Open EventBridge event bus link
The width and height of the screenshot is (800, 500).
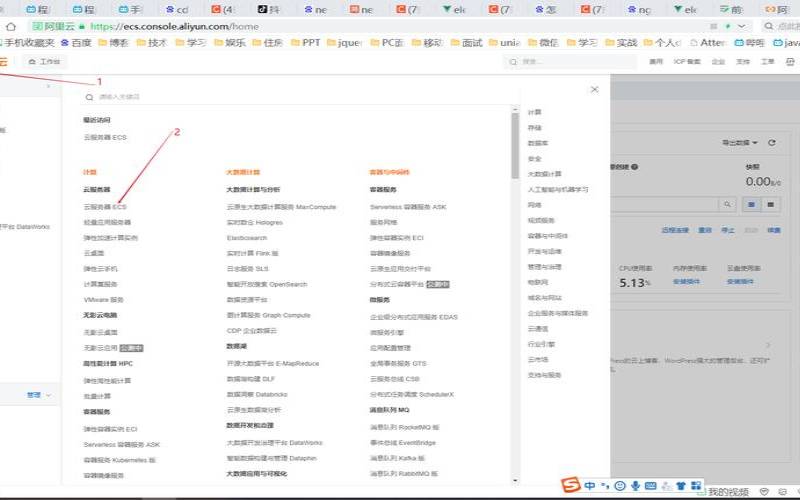(403, 442)
